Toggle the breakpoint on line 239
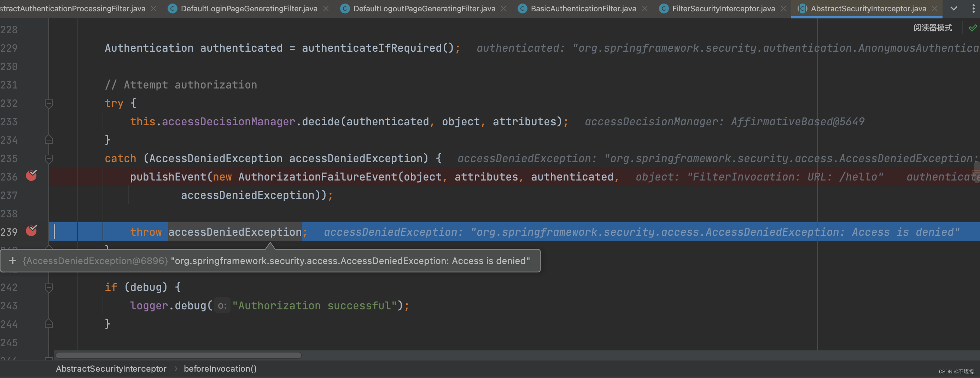Image resolution: width=980 pixels, height=378 pixels. coord(31,231)
